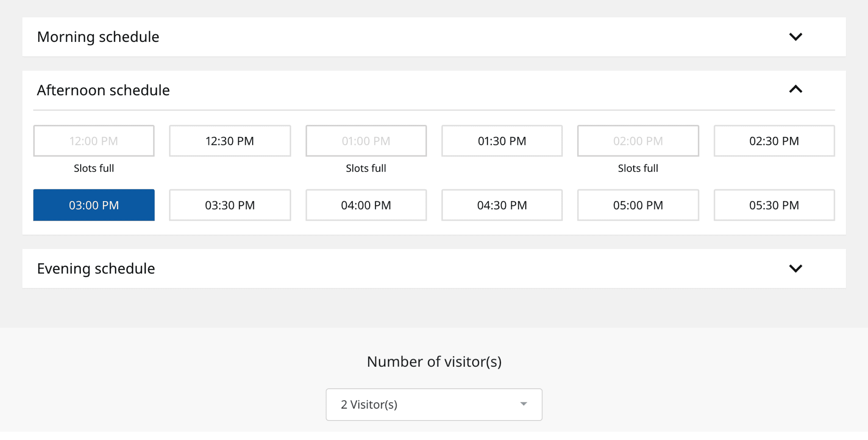Pick the 03:30 PM time slot
This screenshot has width=868, height=440.
click(x=230, y=205)
